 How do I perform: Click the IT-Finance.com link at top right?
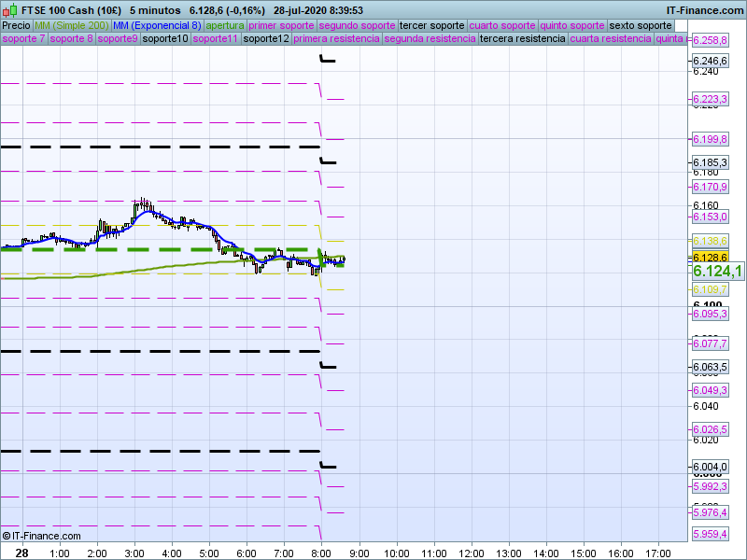coord(705,10)
